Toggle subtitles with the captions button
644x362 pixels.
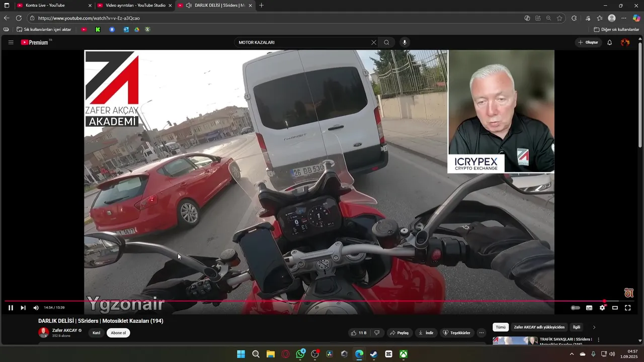[589, 308]
